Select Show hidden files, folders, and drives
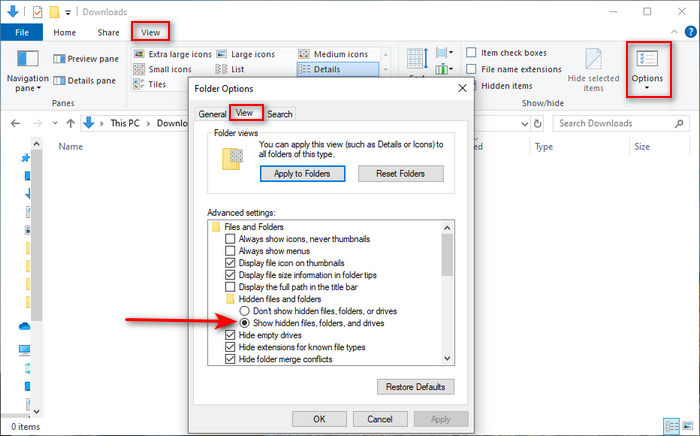 tap(244, 323)
